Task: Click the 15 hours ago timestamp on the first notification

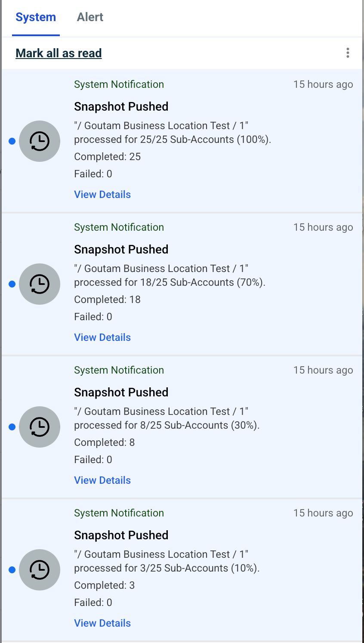Action: [x=323, y=84]
